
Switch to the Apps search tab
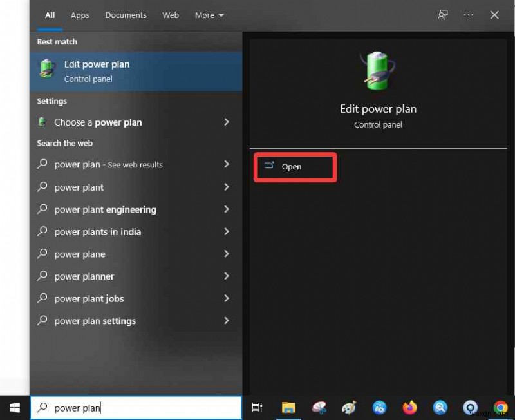80,15
